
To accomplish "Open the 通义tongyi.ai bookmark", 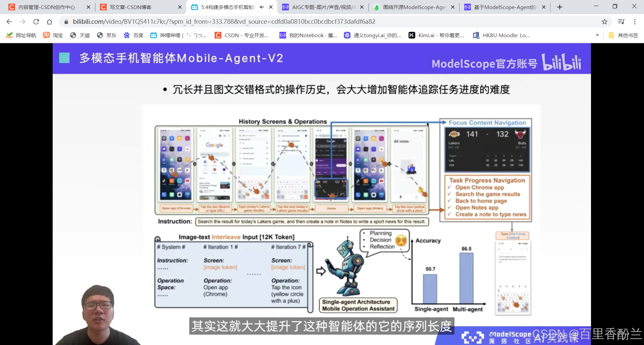I will click(x=373, y=35).
